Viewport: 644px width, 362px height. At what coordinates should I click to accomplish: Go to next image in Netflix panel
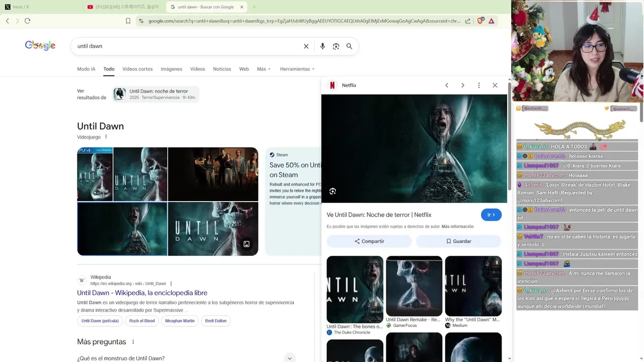[x=463, y=85]
